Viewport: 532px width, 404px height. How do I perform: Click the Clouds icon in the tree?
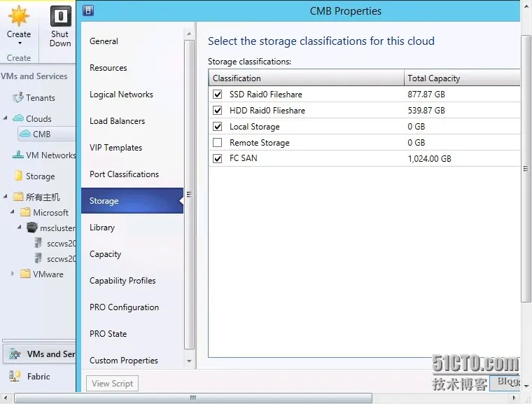[x=18, y=118]
